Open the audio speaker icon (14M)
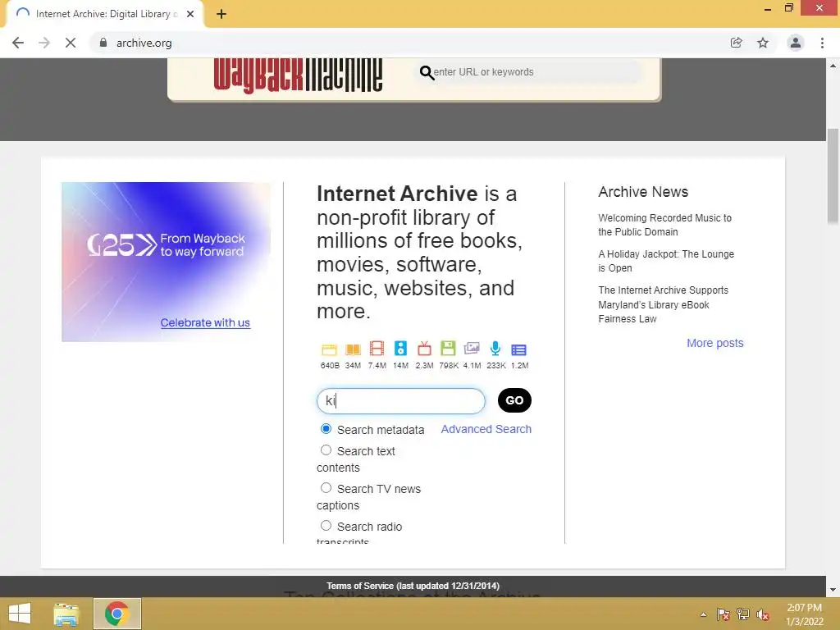Screen dimensions: 840x630 click(x=400, y=349)
